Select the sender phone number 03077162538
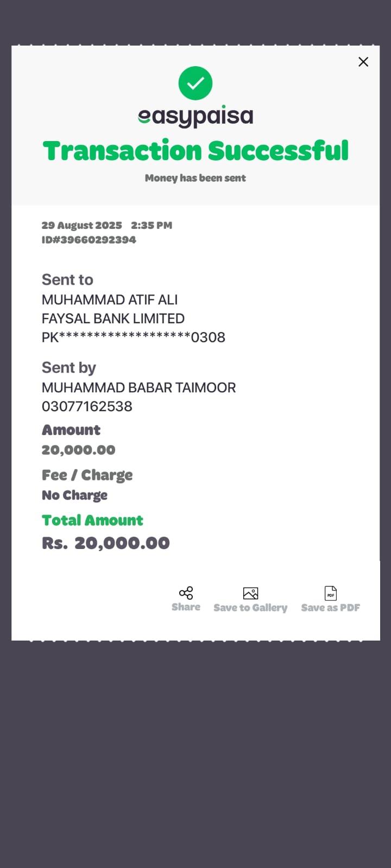 coord(87,406)
